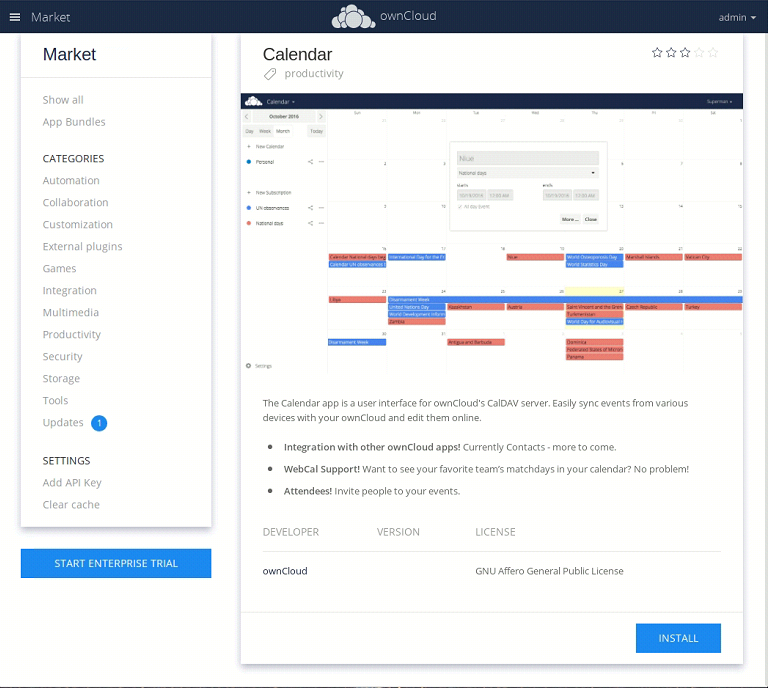Click the productivity category tag
Viewport: 768px width, 688px height.
coord(314,74)
